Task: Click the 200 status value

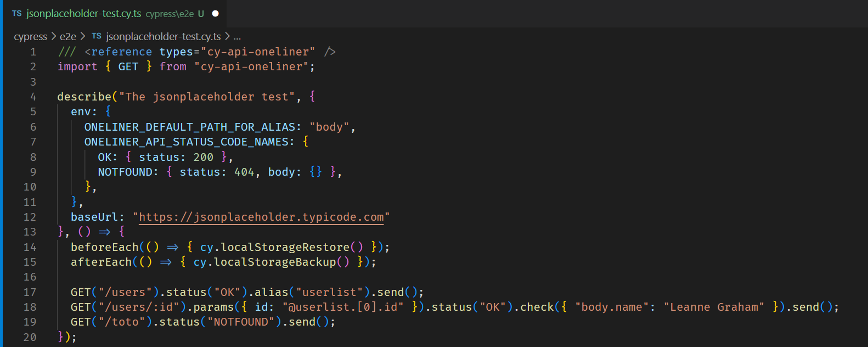Action: coord(204,157)
